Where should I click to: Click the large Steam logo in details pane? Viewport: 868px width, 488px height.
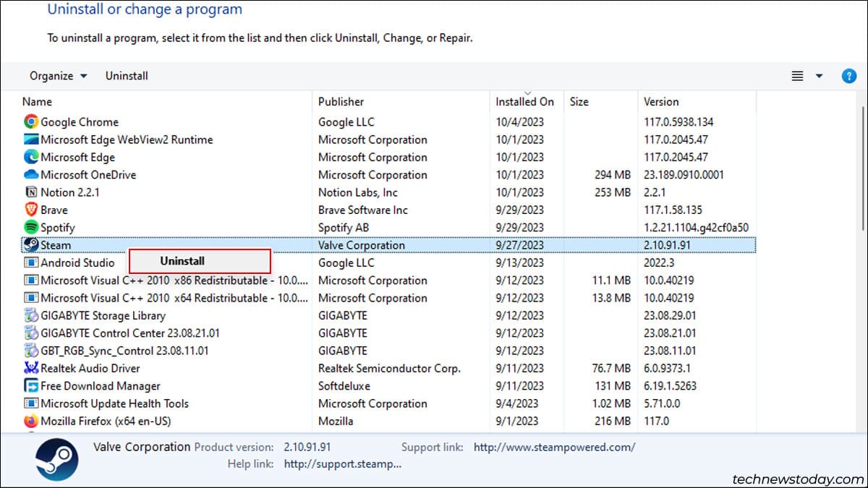(x=57, y=460)
